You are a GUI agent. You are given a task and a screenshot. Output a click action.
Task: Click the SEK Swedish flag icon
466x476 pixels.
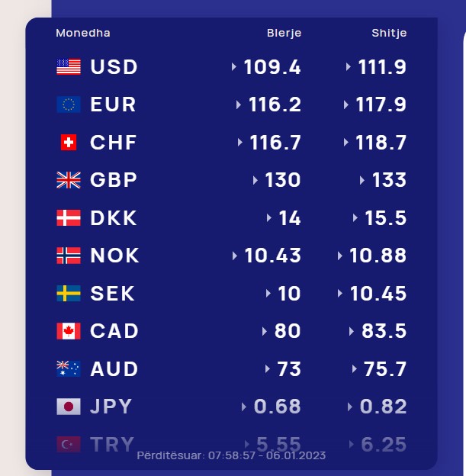[69, 293]
